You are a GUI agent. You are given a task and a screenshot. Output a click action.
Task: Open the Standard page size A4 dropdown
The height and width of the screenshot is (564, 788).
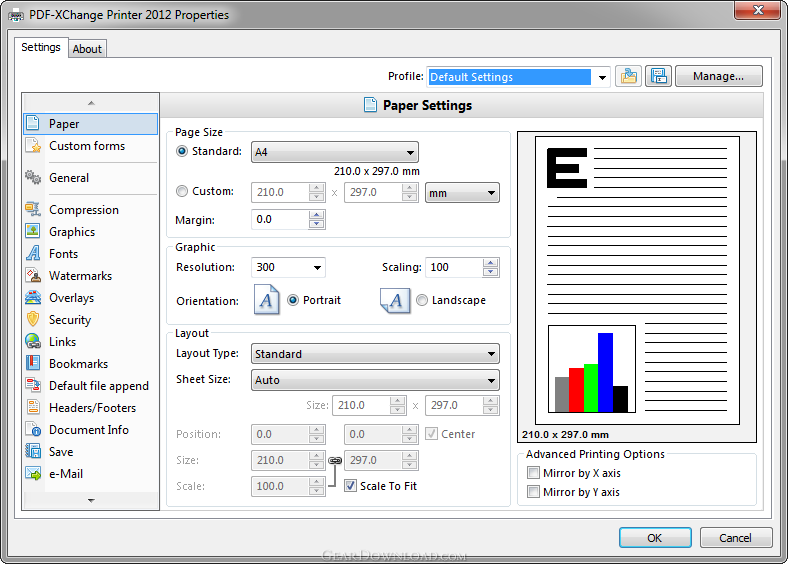335,152
